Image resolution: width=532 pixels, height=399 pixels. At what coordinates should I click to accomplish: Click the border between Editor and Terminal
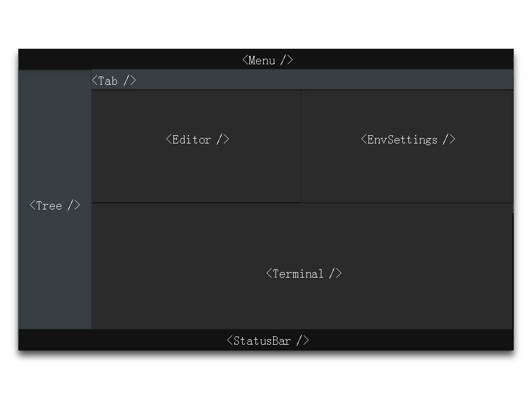(197, 203)
